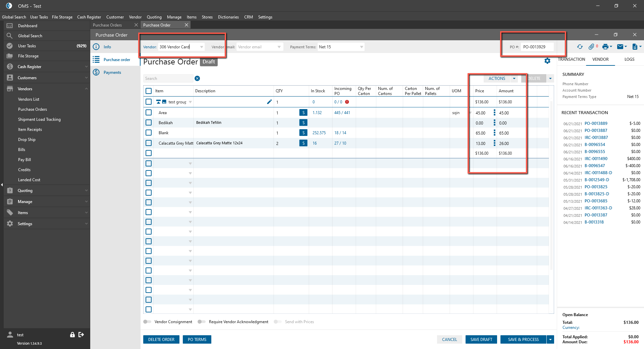Select the header checkbox for all items
This screenshot has width=644, height=349.
[149, 91]
